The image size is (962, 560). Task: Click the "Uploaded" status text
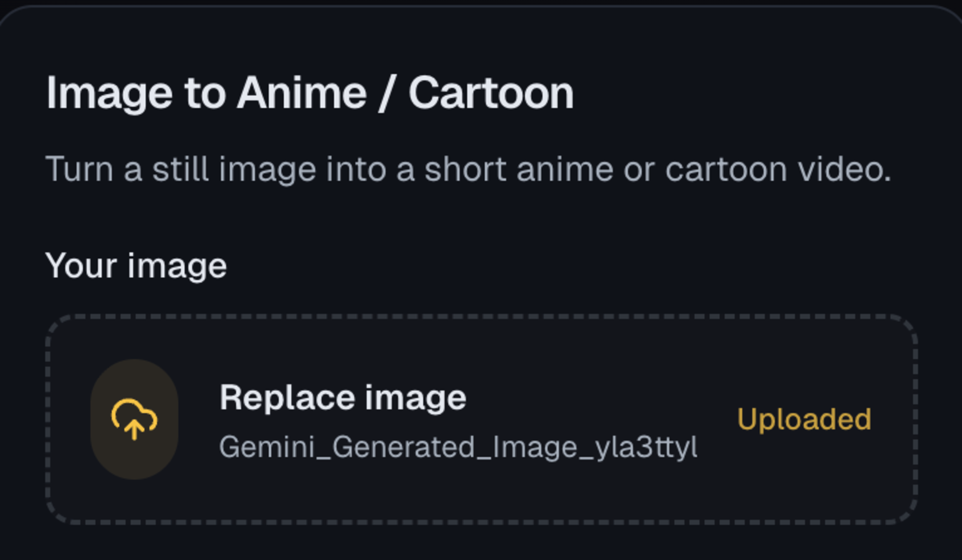(804, 419)
